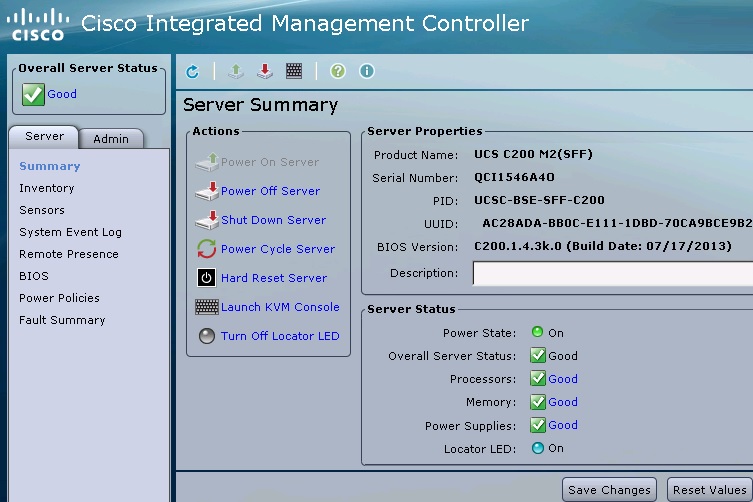This screenshot has height=502, width=753.
Task: Click the Server Summary heading
Action: (260, 105)
